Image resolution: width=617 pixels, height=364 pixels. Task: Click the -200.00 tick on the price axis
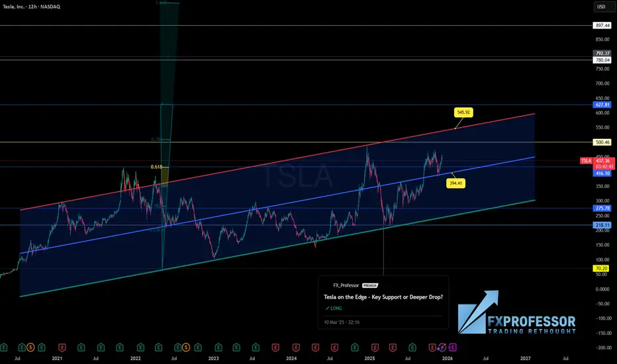tap(602, 347)
